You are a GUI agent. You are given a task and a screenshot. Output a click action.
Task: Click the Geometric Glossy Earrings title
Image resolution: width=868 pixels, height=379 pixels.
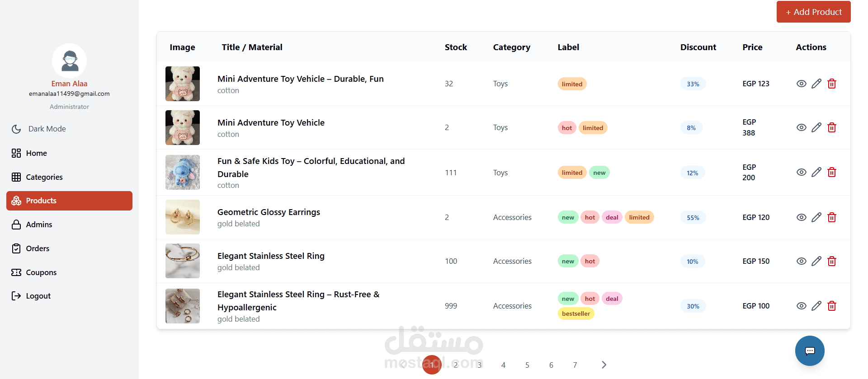[269, 212]
